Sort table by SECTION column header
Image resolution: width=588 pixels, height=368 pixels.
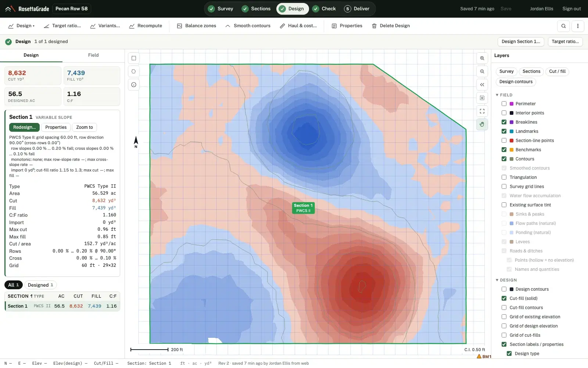point(20,296)
